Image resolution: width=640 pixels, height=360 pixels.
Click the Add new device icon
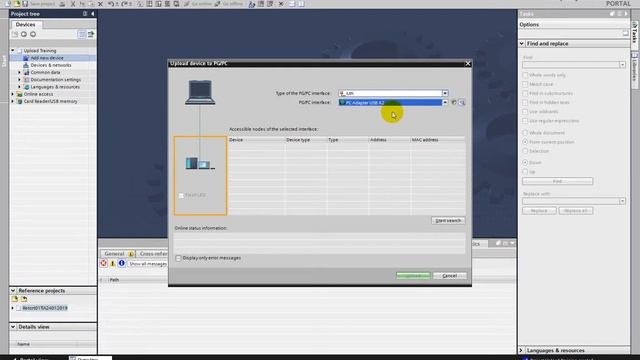click(26, 58)
